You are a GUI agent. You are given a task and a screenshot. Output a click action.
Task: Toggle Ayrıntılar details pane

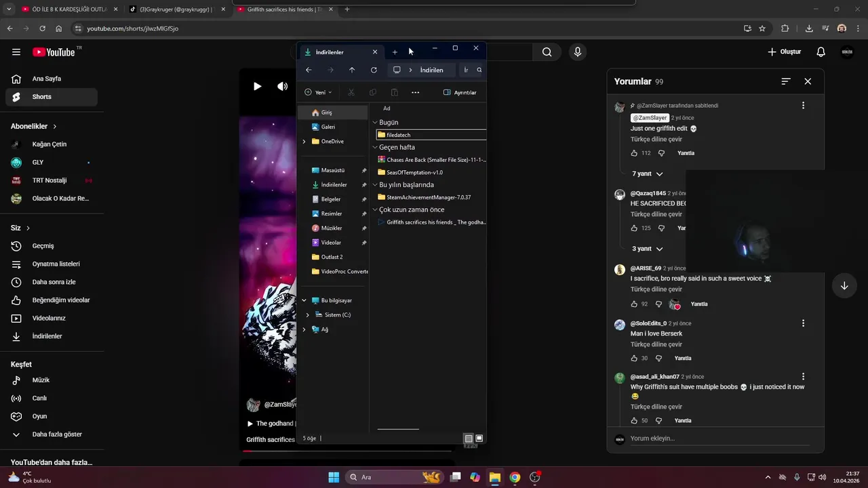(x=460, y=92)
